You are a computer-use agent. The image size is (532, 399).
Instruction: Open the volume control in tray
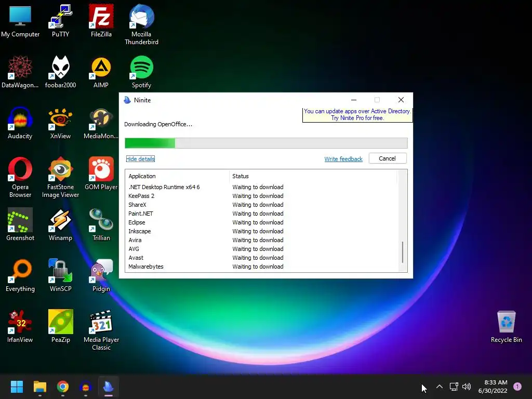coord(467,387)
